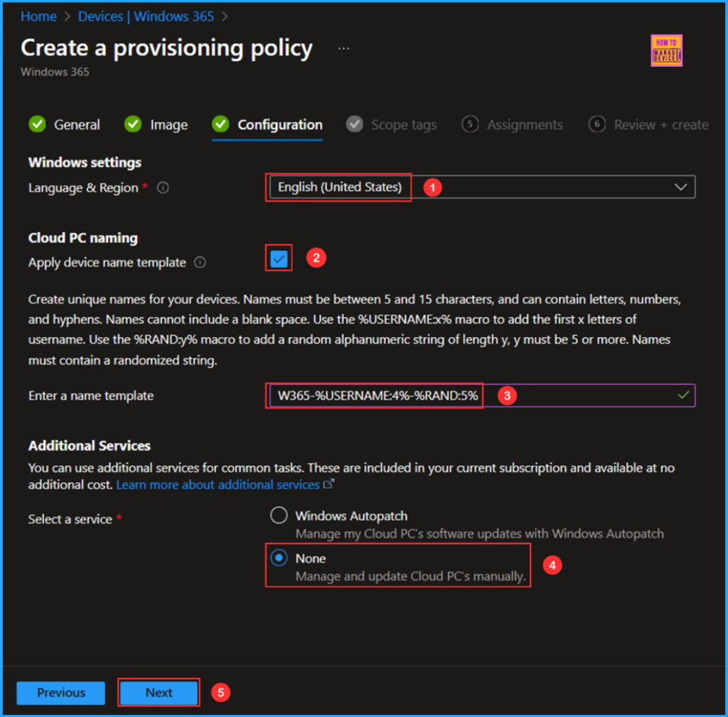Viewport: 728px width, 717px height.
Task: Click the Next button
Action: pyautogui.click(x=159, y=692)
